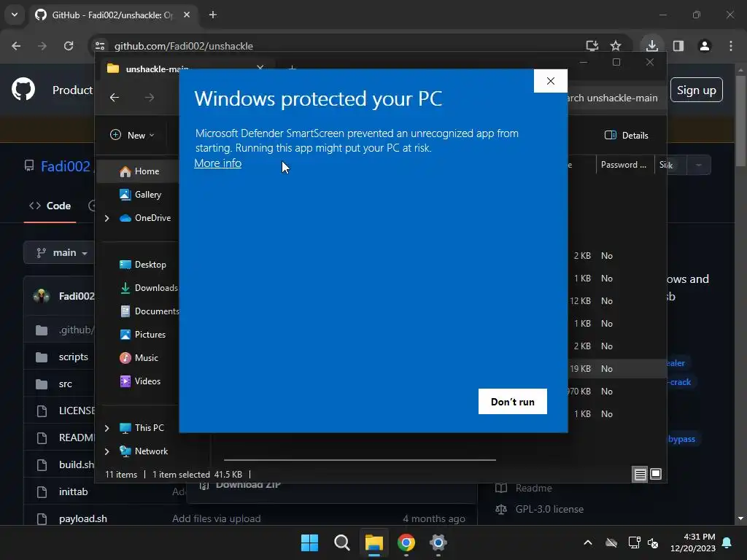Close the GitHub Chrome tab

[187, 15]
